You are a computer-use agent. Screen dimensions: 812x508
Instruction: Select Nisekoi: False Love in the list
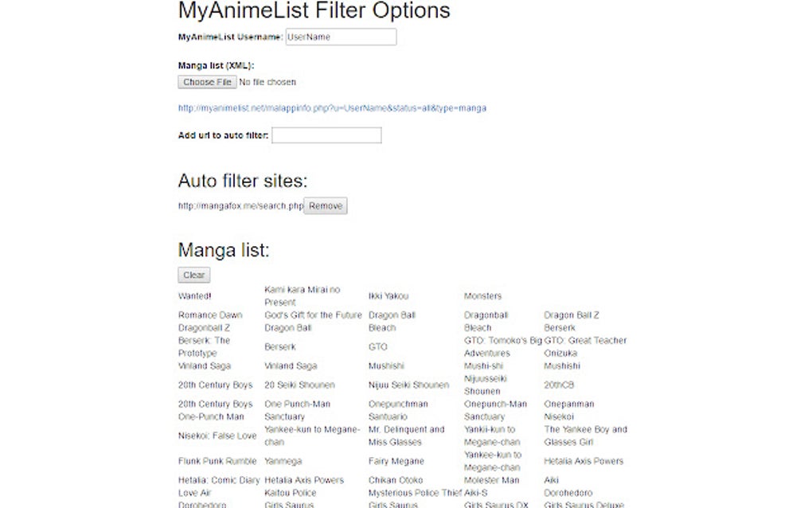[x=216, y=436]
